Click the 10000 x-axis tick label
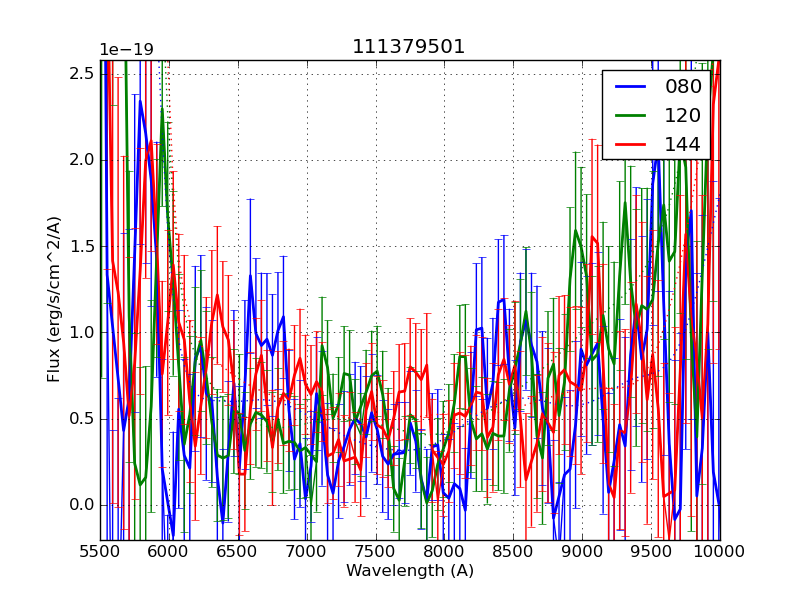Image resolution: width=800 pixels, height=600 pixels. click(x=719, y=551)
